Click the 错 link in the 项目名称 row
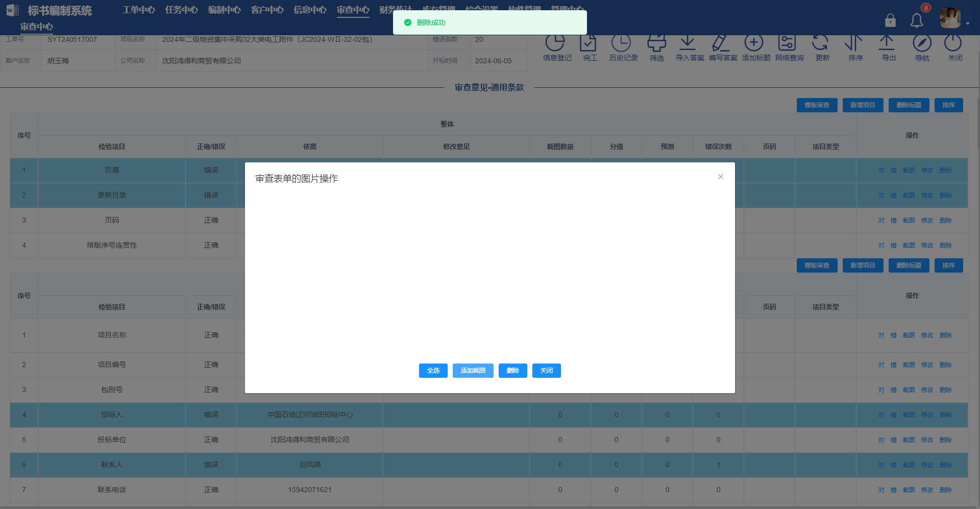 pyautogui.click(x=894, y=335)
